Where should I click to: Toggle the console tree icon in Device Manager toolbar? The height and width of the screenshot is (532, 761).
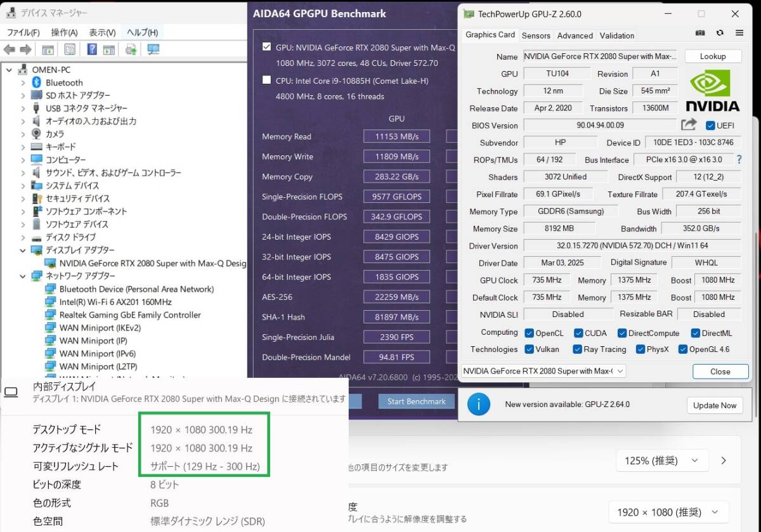pyautogui.click(x=48, y=49)
